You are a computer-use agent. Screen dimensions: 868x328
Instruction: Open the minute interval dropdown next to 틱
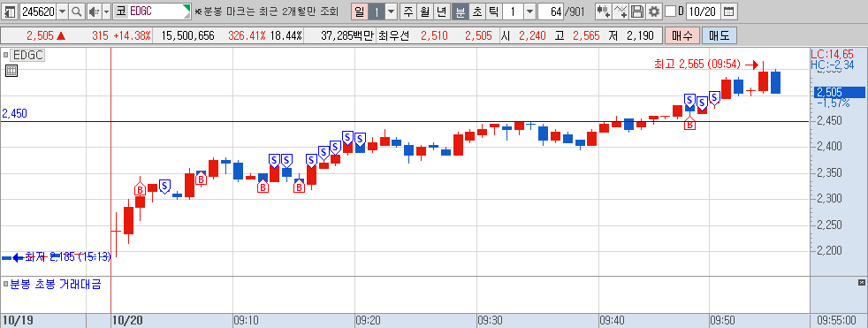click(529, 11)
